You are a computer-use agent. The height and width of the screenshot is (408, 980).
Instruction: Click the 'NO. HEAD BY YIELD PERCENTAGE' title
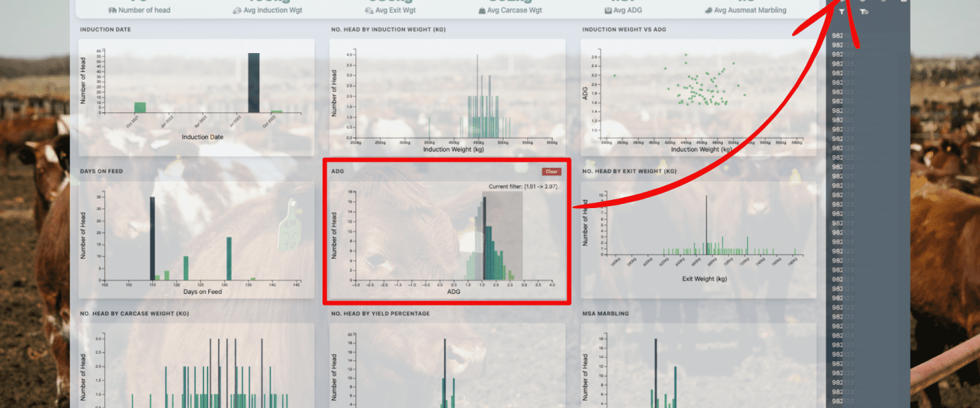tap(380, 313)
